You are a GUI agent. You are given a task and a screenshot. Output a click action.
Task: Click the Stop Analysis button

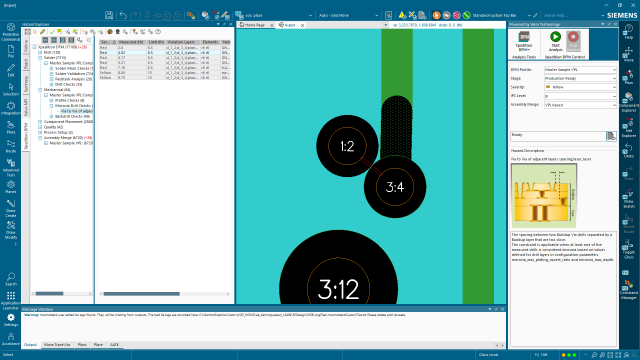point(573,42)
